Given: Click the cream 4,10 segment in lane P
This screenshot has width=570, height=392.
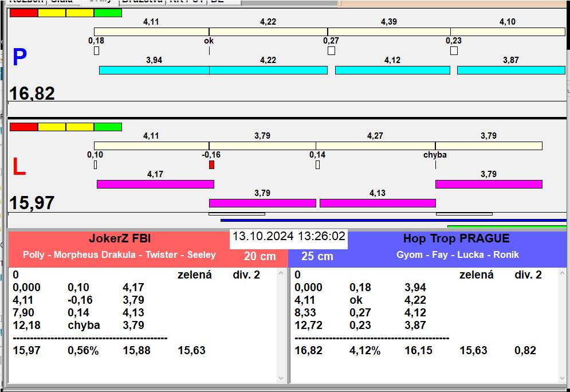Looking at the screenshot, I should [508, 32].
